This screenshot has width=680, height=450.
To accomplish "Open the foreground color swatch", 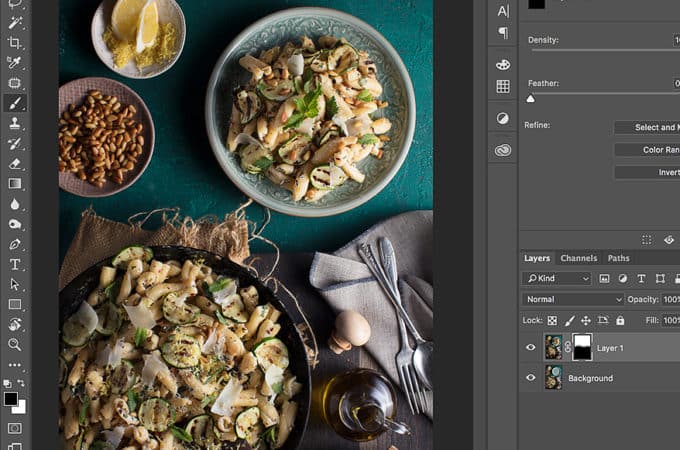I will (x=11, y=399).
